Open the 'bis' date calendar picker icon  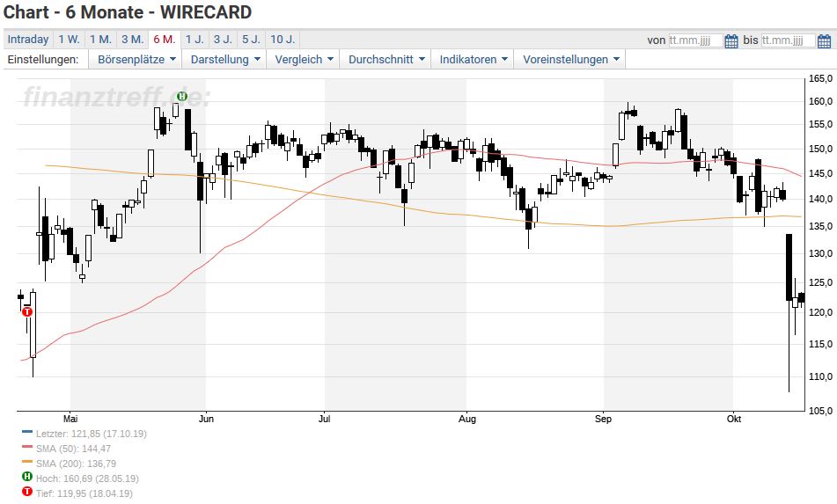point(824,40)
